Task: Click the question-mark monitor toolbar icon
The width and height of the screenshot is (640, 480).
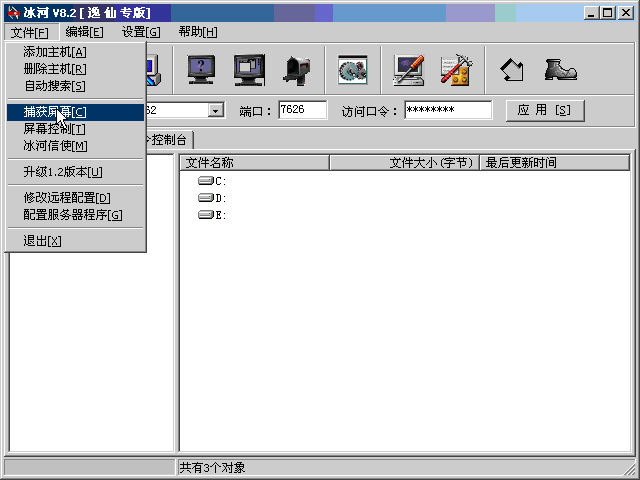Action: 201,70
